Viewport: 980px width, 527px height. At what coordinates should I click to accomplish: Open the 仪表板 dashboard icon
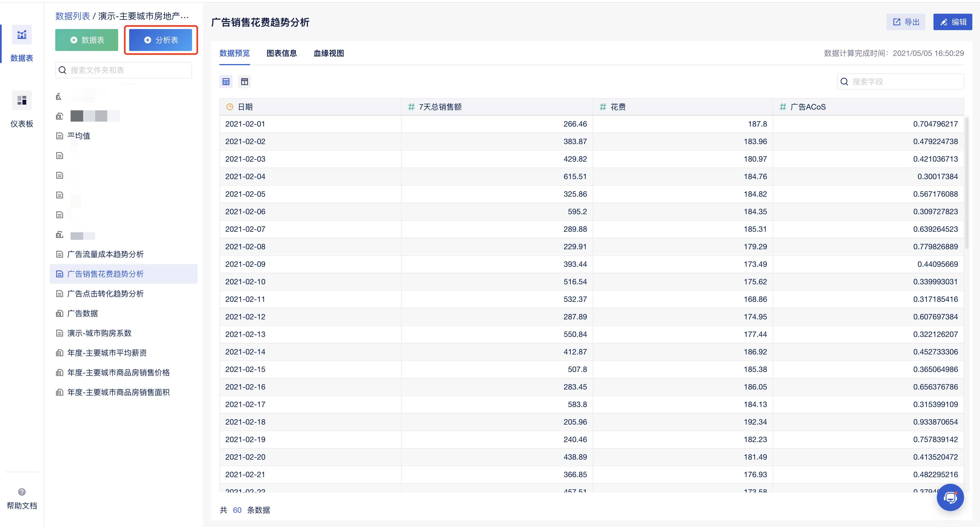[x=22, y=101]
